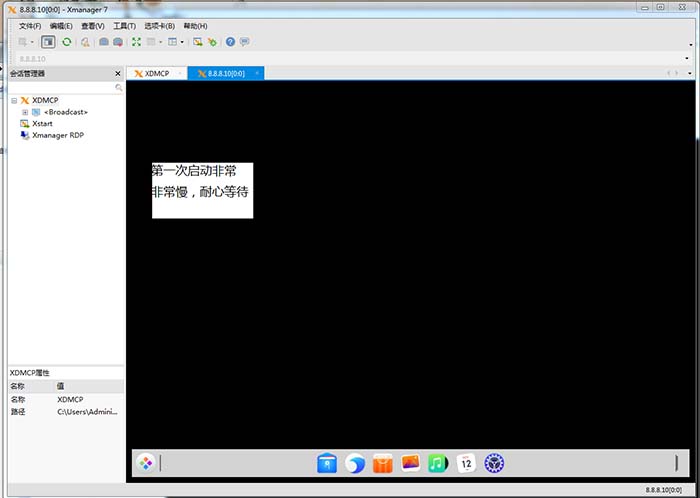Open the blue swirl browser dock icon
This screenshot has height=498, width=700.
(355, 463)
